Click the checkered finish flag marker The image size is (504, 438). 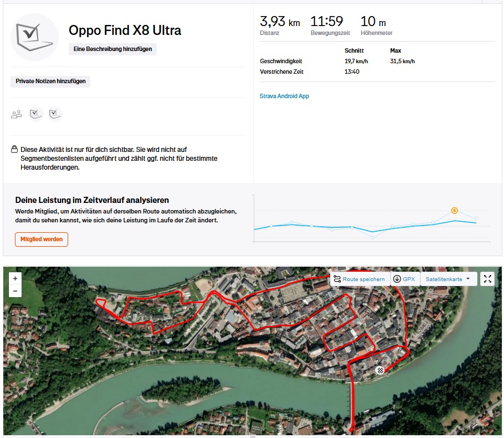(x=380, y=370)
